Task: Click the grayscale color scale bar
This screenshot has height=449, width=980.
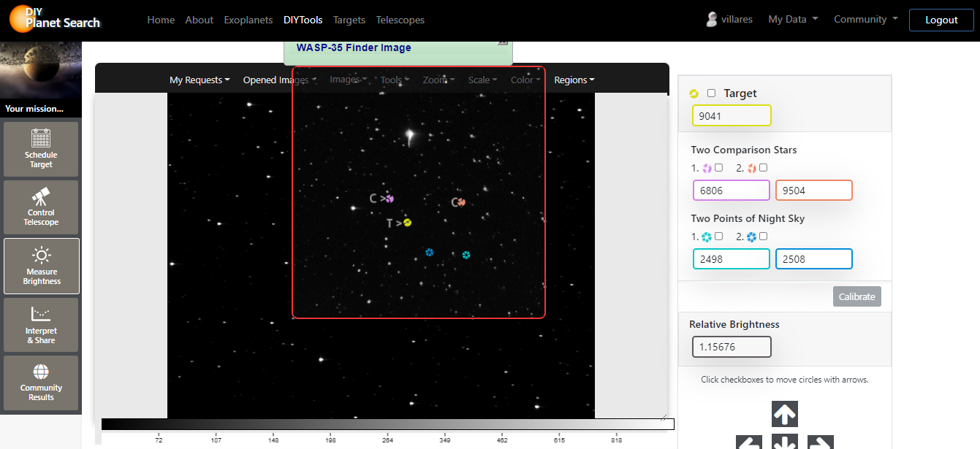Action: pos(387,424)
